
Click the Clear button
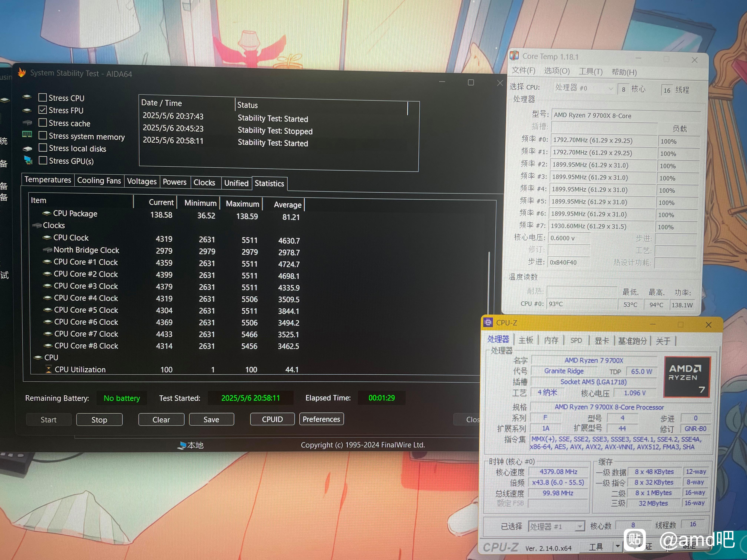(161, 420)
